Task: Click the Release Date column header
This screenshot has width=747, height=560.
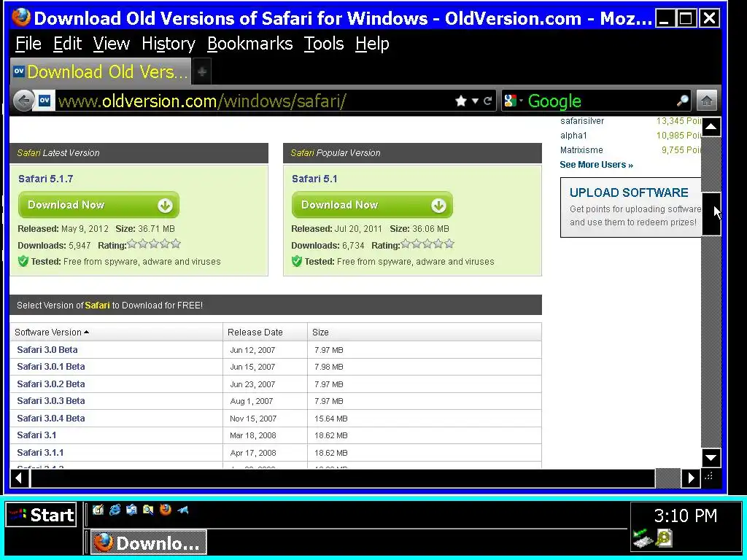Action: [265, 332]
